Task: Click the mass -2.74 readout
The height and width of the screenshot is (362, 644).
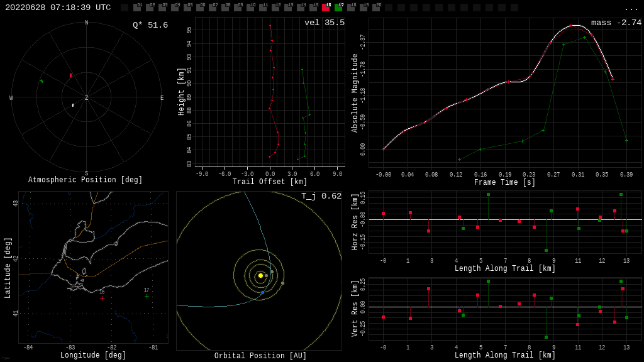Action: coord(616,23)
